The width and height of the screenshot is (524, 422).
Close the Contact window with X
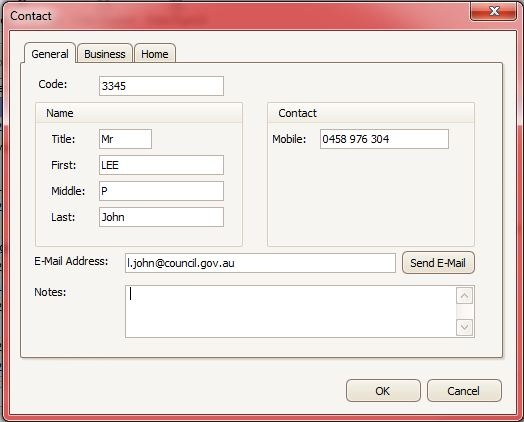click(x=493, y=11)
